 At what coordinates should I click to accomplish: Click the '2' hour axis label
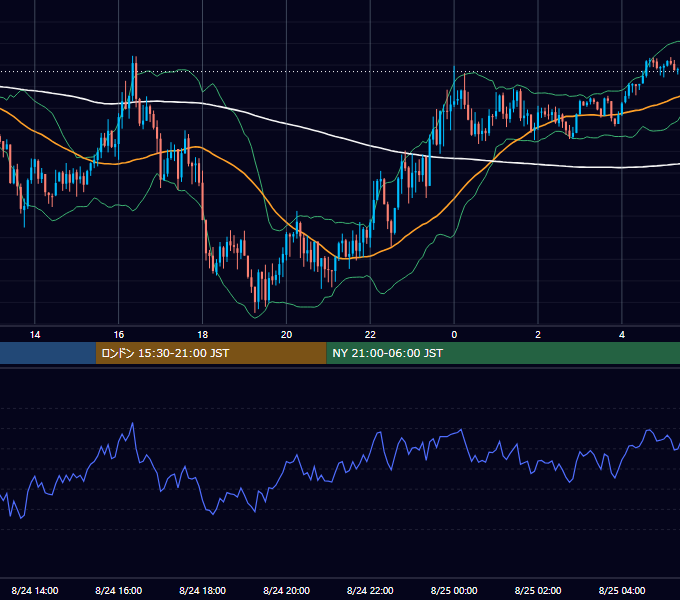(x=538, y=335)
